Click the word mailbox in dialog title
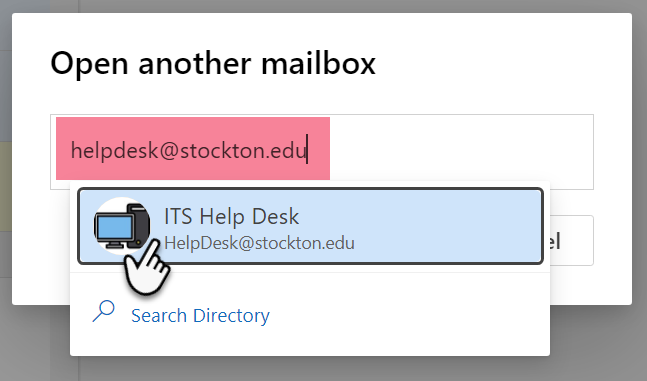 pos(318,63)
